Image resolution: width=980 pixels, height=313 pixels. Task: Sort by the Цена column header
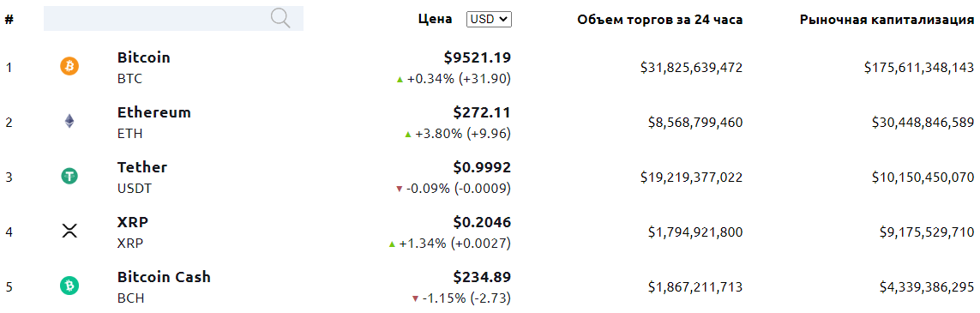point(435,20)
